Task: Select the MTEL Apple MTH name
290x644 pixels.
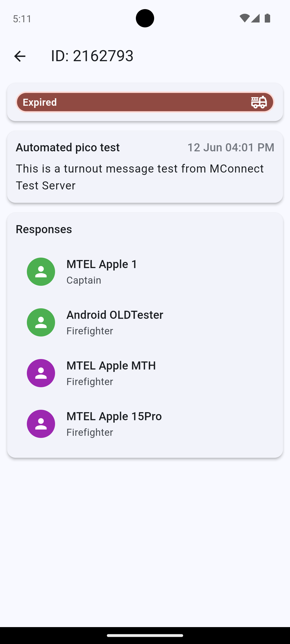Action: [x=111, y=366]
